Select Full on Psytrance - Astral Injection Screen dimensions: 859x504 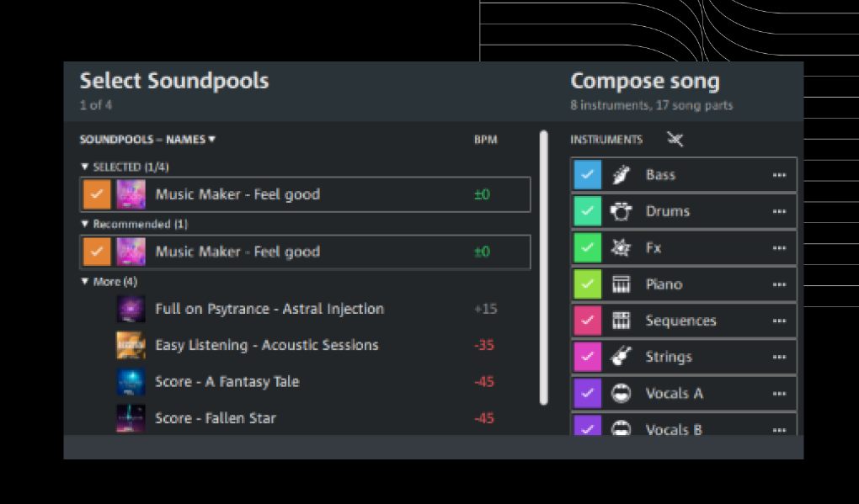click(269, 309)
